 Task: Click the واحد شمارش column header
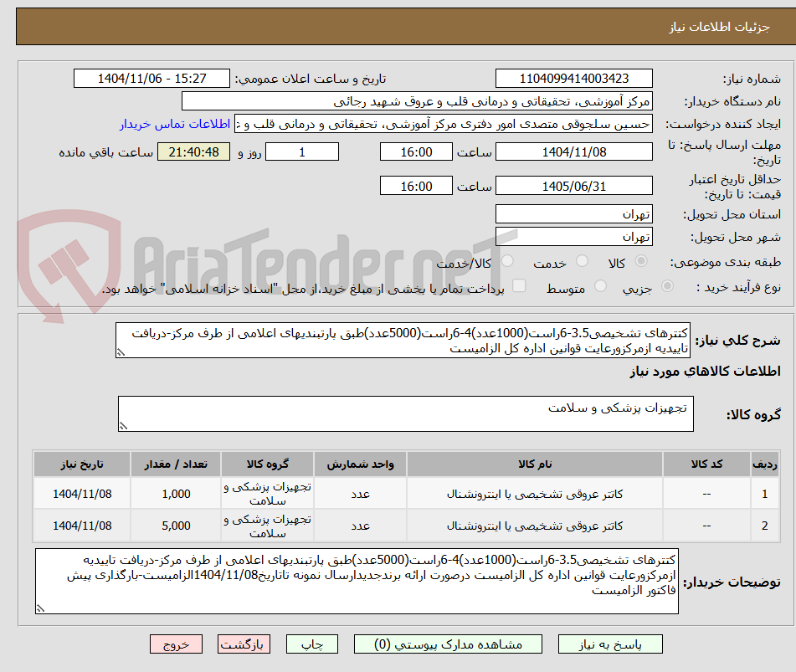[x=360, y=464]
